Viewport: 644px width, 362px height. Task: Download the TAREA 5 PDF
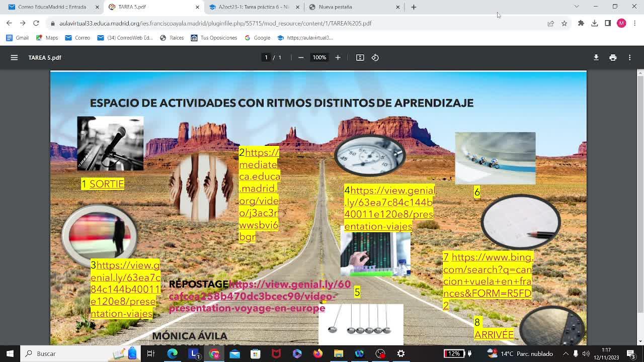596,57
